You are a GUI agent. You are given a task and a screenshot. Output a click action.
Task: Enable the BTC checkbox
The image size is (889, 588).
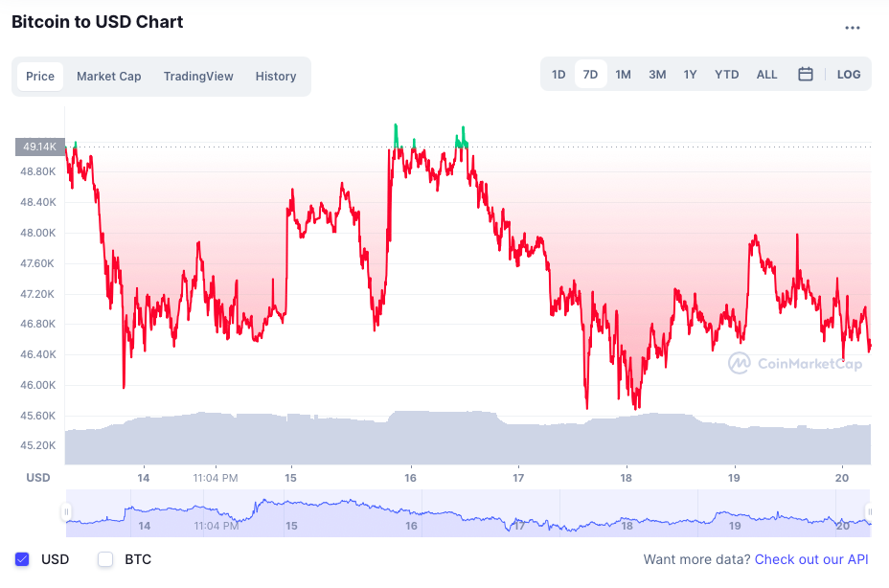tap(105, 559)
